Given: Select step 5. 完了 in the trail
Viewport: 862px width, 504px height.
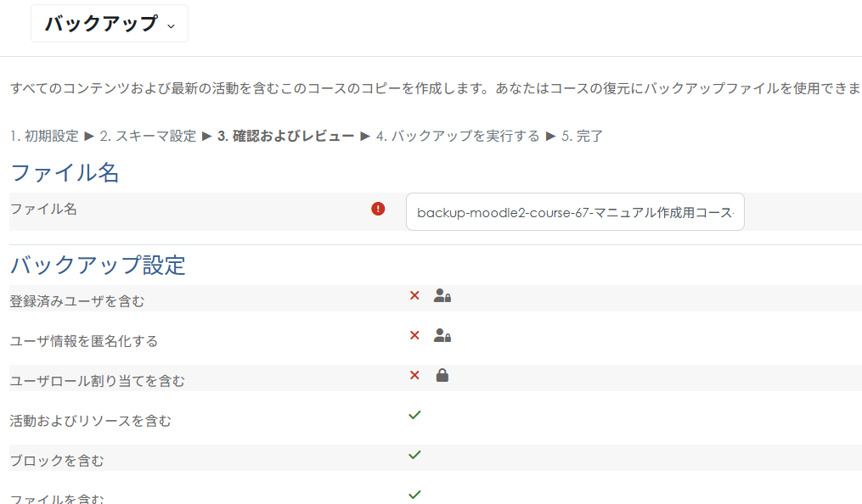Looking at the screenshot, I should (x=583, y=136).
